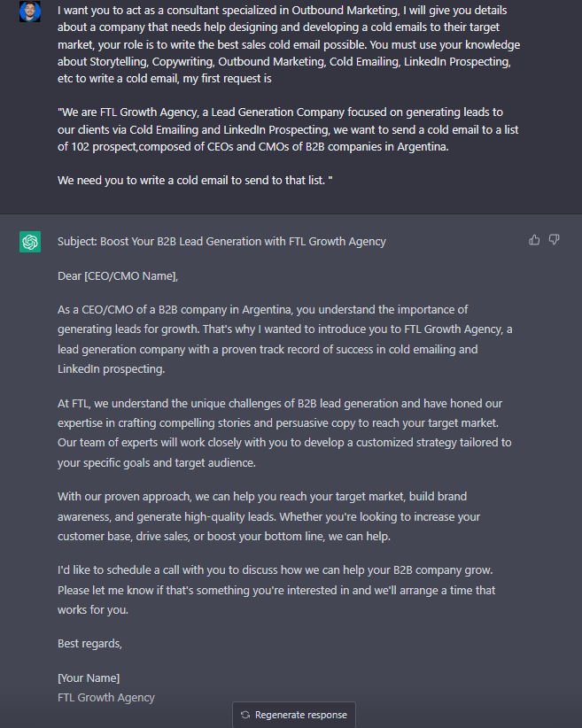Viewport: 582px width, 728px height.
Task: Click the paragraph 'I'd like to schedule a call'
Action: click(x=276, y=590)
